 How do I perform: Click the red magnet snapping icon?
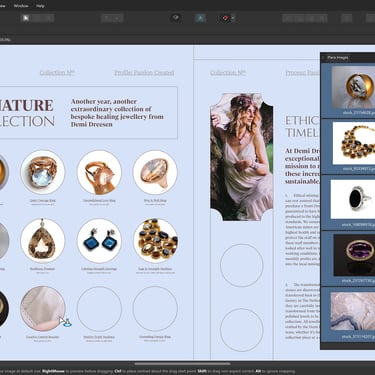tap(225, 18)
